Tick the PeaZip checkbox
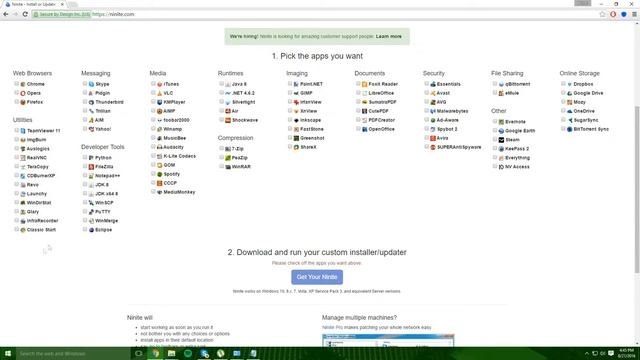640x360 pixels. coord(222,158)
